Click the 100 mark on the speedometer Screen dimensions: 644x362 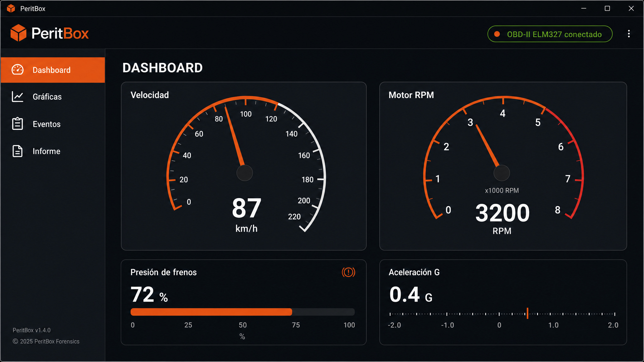pyautogui.click(x=246, y=114)
